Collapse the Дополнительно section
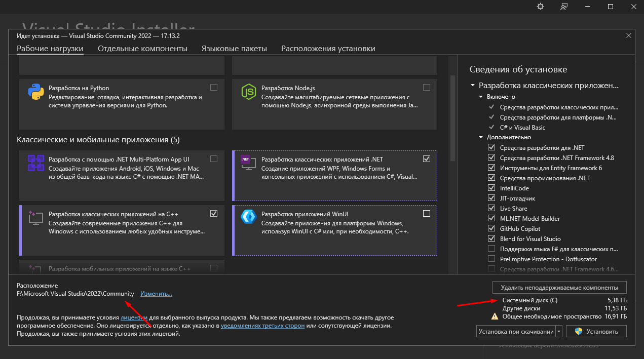This screenshot has height=359, width=644. coord(481,137)
